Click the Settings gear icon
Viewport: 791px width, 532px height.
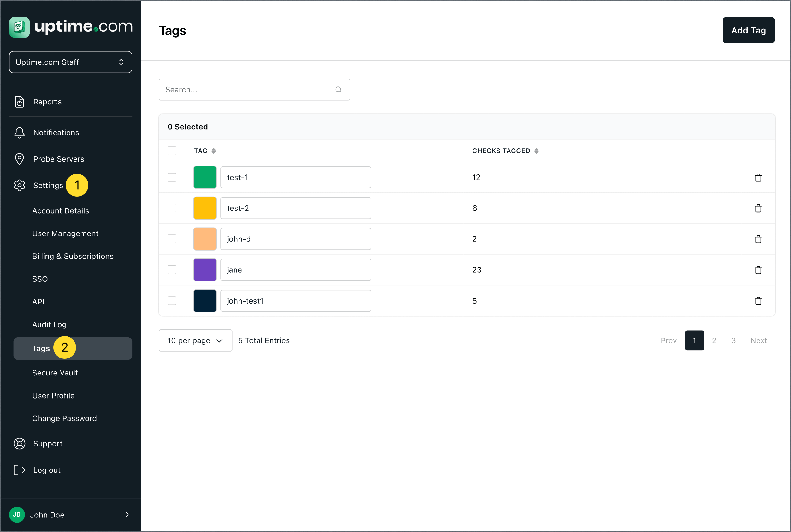[x=19, y=185]
